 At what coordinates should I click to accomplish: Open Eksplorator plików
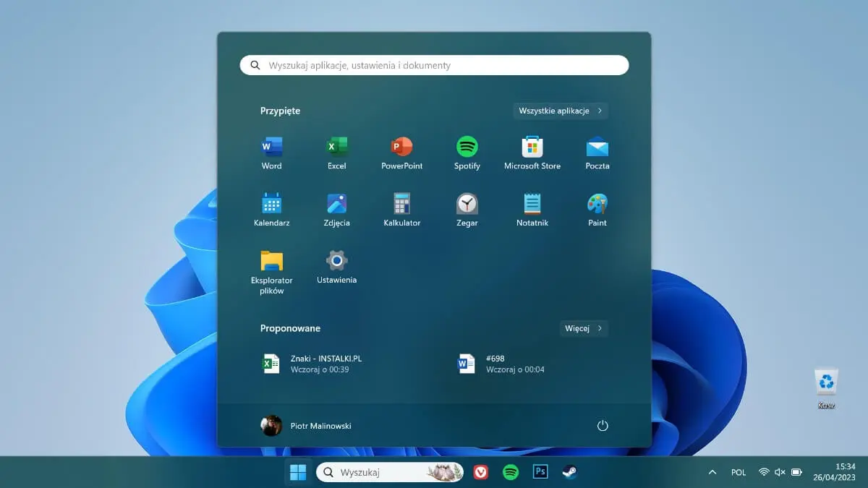[271, 262]
